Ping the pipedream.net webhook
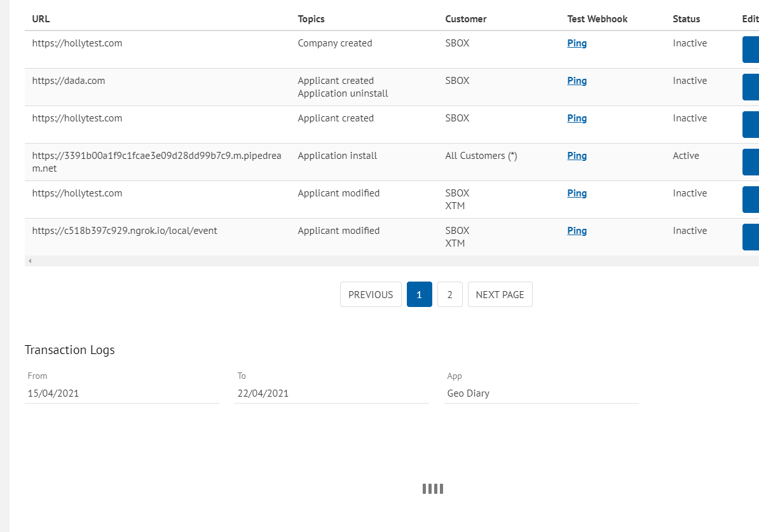Viewport: 759px width, 532px height. [x=577, y=155]
